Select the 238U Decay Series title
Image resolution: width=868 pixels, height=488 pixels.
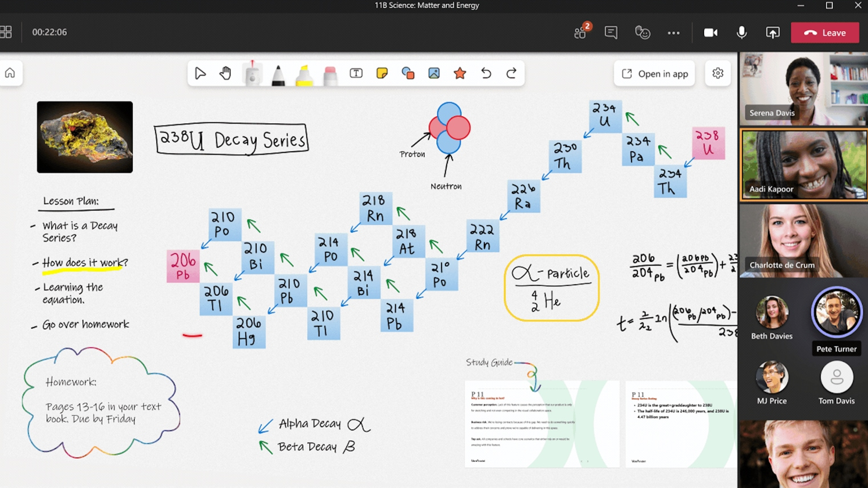click(x=231, y=139)
